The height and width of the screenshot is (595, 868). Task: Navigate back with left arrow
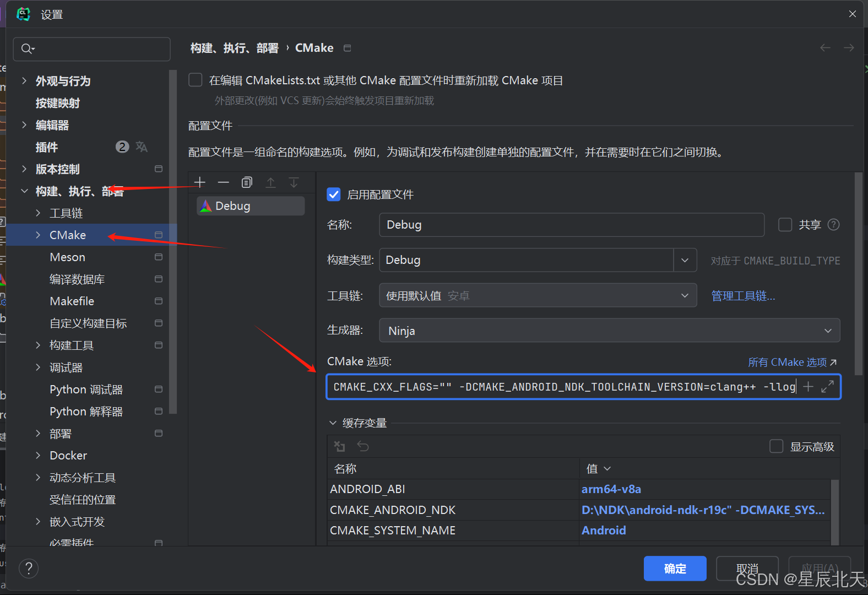click(x=825, y=48)
